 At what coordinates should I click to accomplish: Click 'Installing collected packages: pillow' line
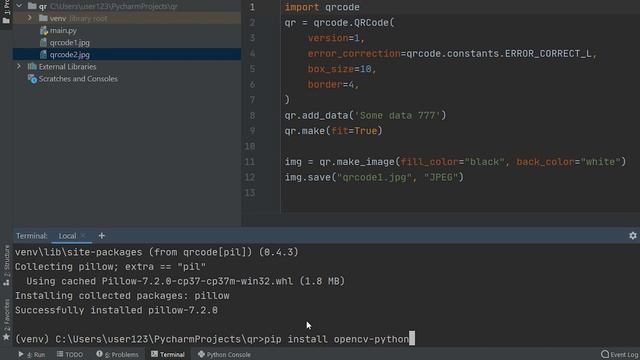122,296
